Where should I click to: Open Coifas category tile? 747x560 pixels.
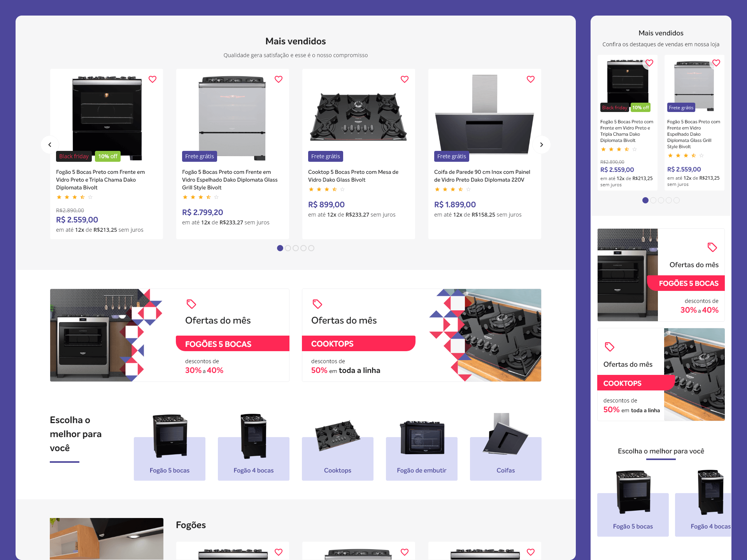506,447
